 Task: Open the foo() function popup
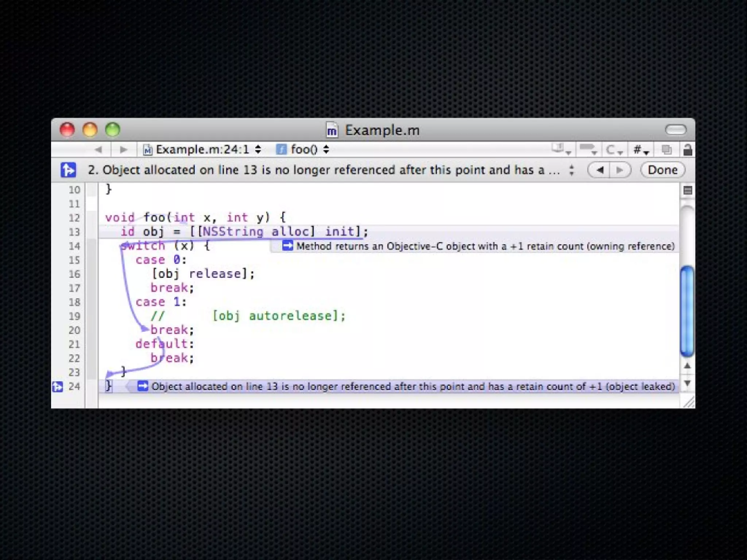(x=303, y=149)
